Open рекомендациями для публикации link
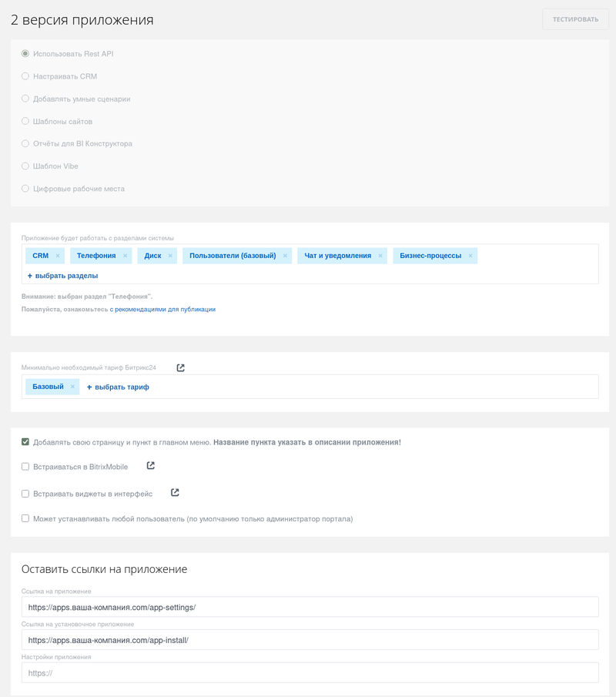Image resolution: width=616 pixels, height=697 pixels. pos(165,310)
